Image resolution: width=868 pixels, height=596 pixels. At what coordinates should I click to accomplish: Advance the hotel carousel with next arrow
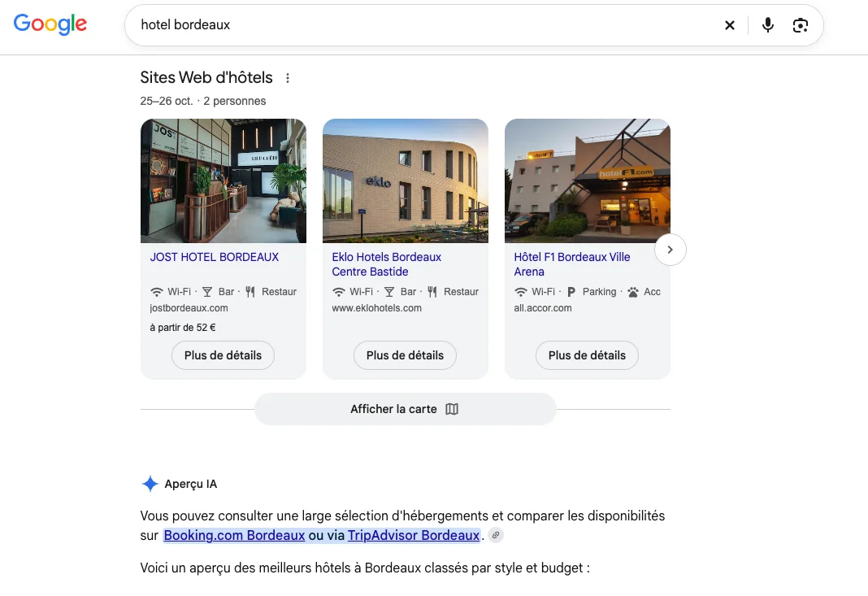pos(670,250)
